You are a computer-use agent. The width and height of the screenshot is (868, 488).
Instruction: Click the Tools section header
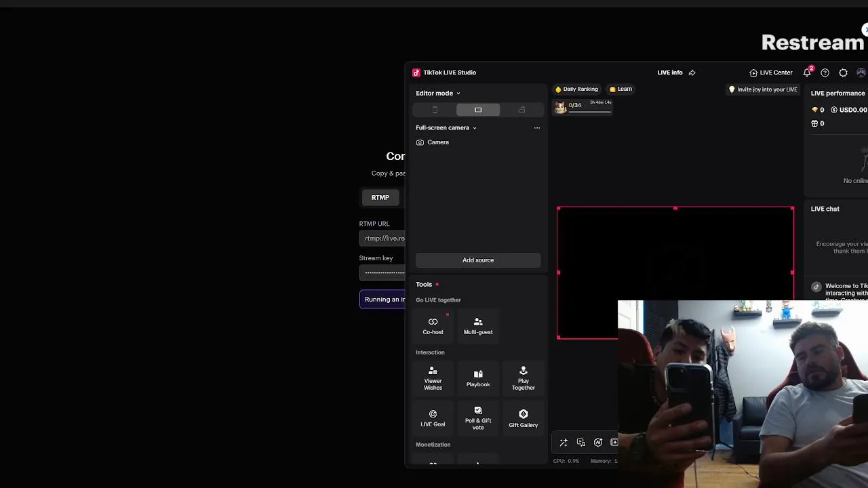[x=424, y=285]
